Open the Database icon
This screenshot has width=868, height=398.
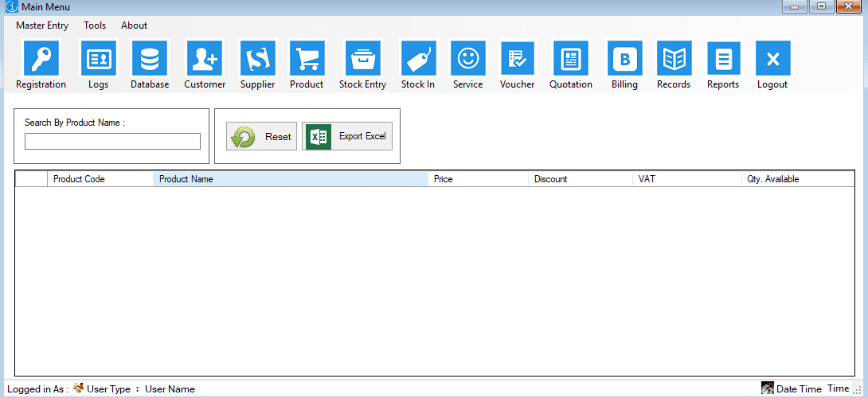click(150, 58)
